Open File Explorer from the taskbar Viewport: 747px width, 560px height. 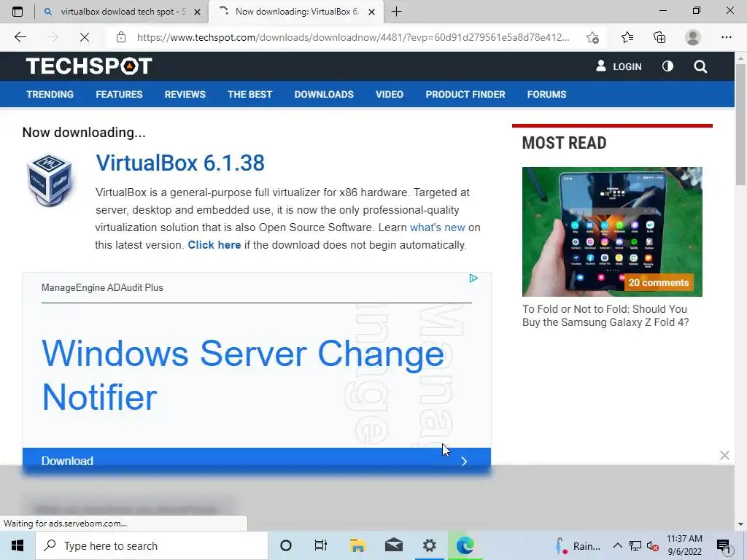click(357, 545)
